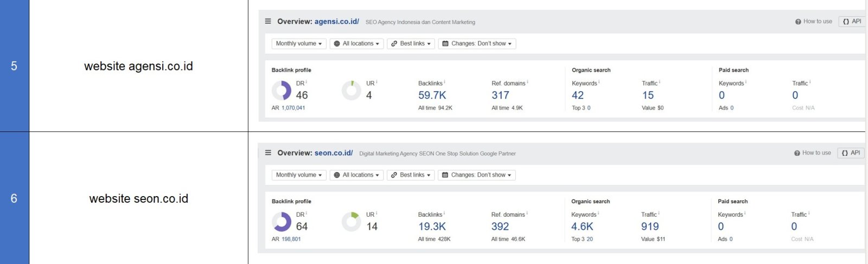This screenshot has width=868, height=264.
Task: Open Ref. domains count 392
Action: (x=500, y=227)
